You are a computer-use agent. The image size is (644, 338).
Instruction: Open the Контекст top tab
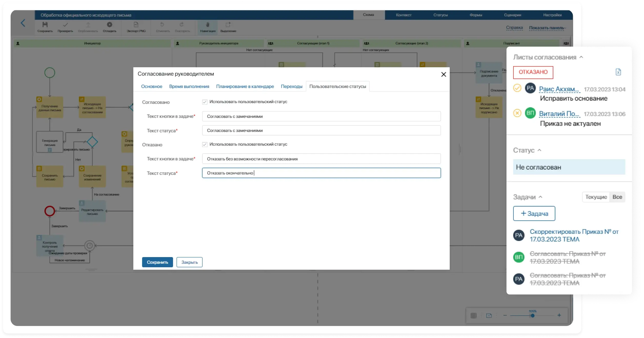(403, 15)
